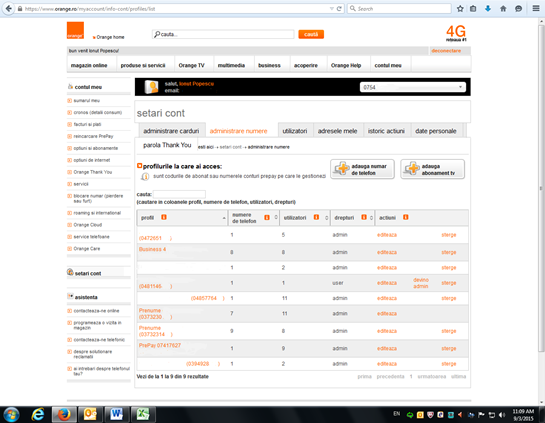Open the contul meu top menu item

[x=388, y=65]
